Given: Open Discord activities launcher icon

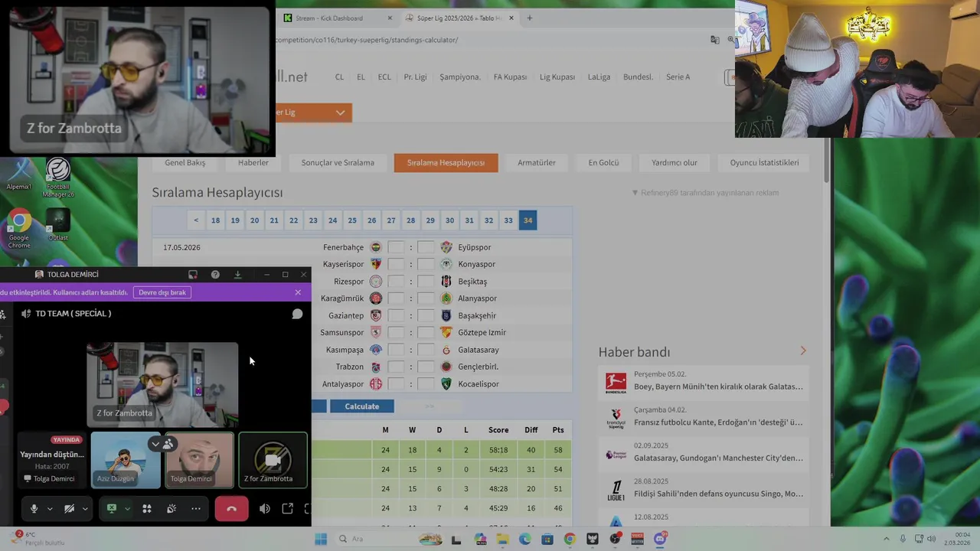Looking at the screenshot, I should (x=147, y=509).
